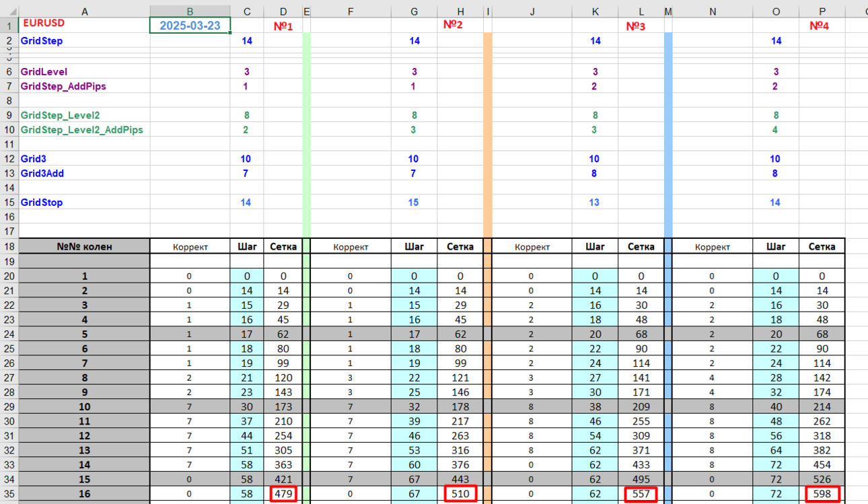868x504 pixels.
Task: Click the Select All corner button
Action: pos(9,11)
